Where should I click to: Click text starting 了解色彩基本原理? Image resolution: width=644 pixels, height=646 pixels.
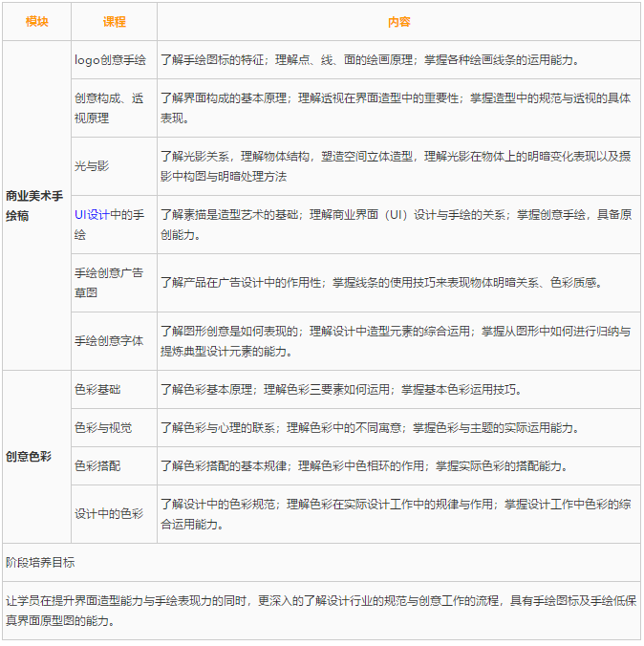click(341, 390)
